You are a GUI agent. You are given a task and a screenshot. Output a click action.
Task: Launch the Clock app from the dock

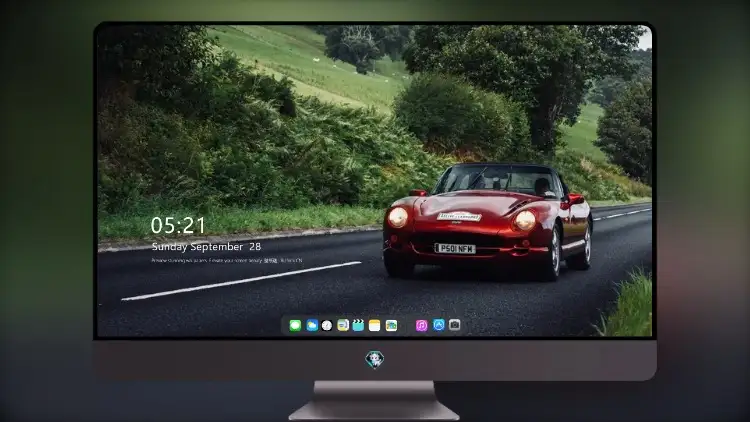click(327, 326)
